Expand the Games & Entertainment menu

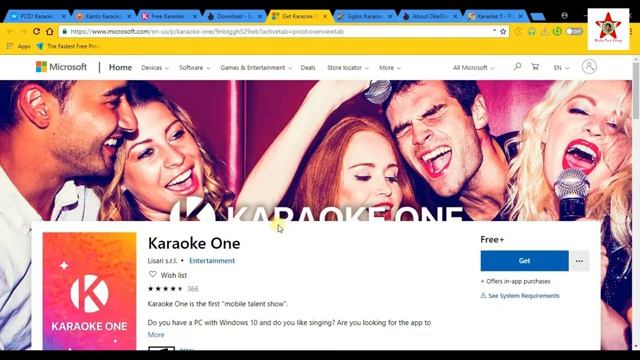click(256, 68)
